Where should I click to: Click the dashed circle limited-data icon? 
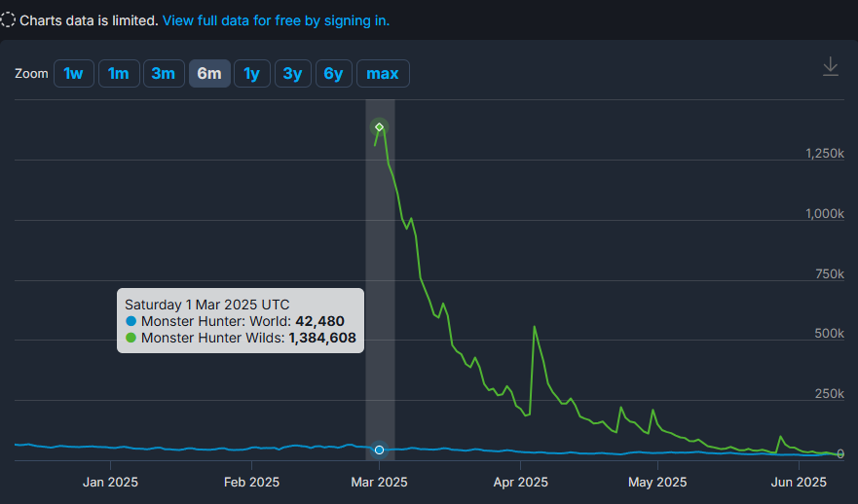(8, 20)
